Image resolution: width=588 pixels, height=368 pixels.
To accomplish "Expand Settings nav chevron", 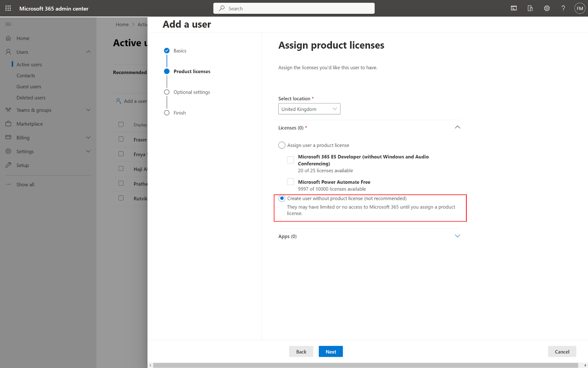I will tap(88, 151).
